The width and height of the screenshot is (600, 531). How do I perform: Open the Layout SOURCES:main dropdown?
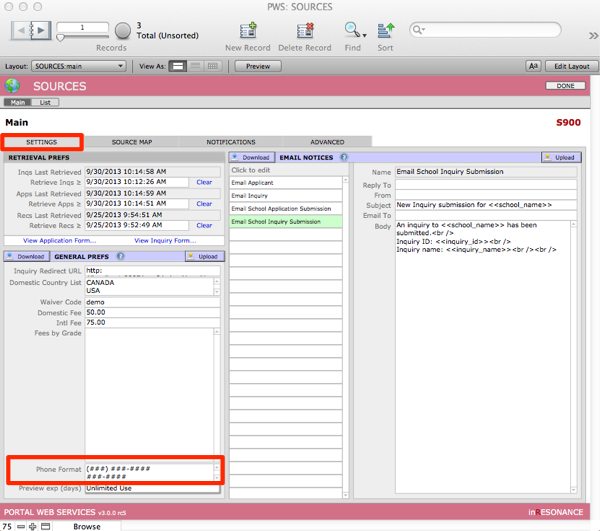click(x=78, y=66)
